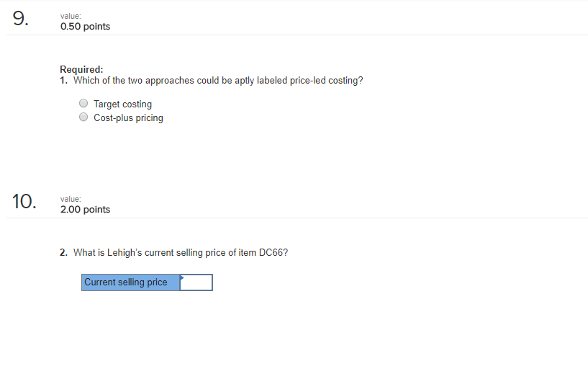Choose the Cost-plus pricing radio option
The height and width of the screenshot is (374, 588).
coord(83,117)
